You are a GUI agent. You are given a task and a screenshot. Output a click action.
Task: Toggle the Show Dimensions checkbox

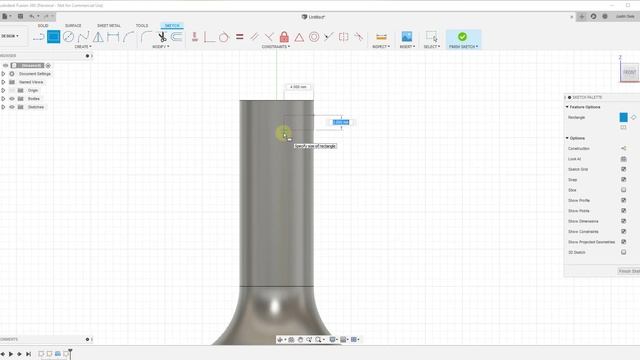point(623,221)
